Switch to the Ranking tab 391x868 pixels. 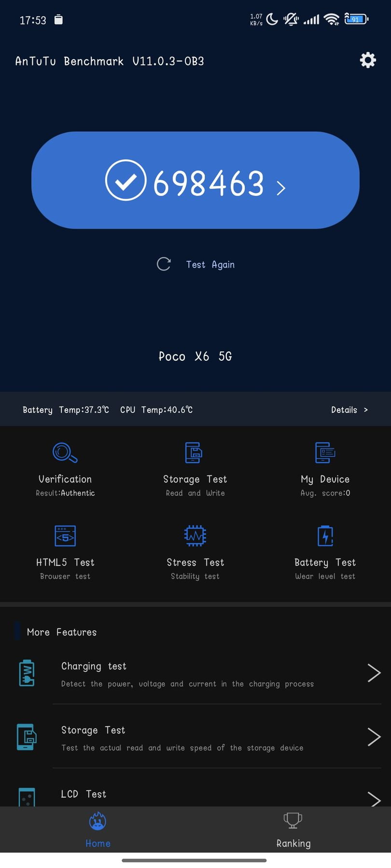293,830
